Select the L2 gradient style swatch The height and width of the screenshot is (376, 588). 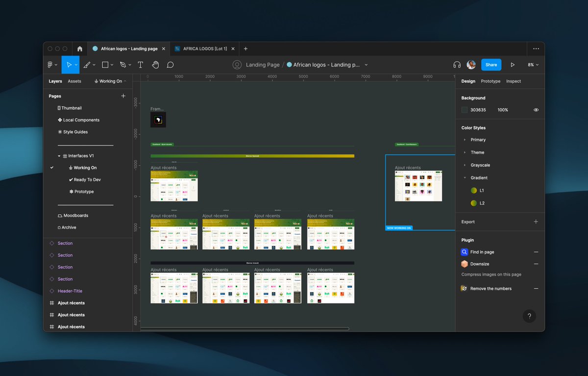click(474, 203)
